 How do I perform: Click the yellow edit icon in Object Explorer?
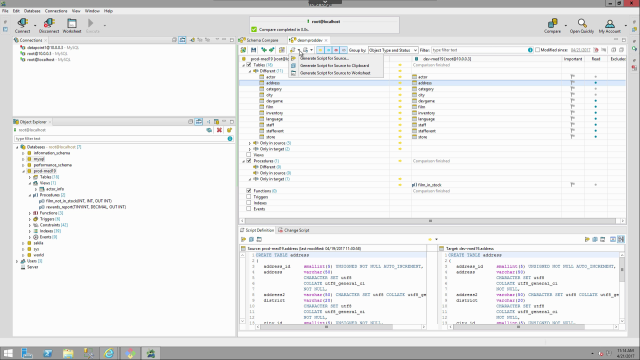(x=229, y=130)
